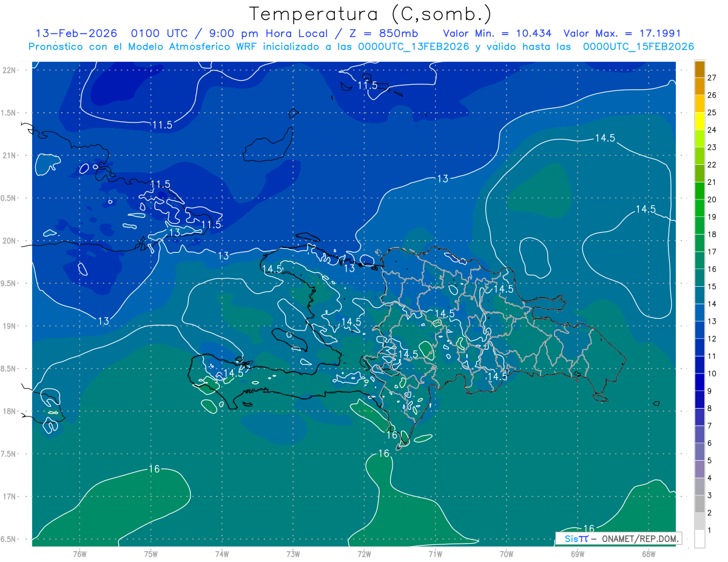Viewport: 728px width, 562px height.
Task: Select the 0000UTC_13FEB2026 initialization timestamp
Action: pyautogui.click(x=413, y=46)
